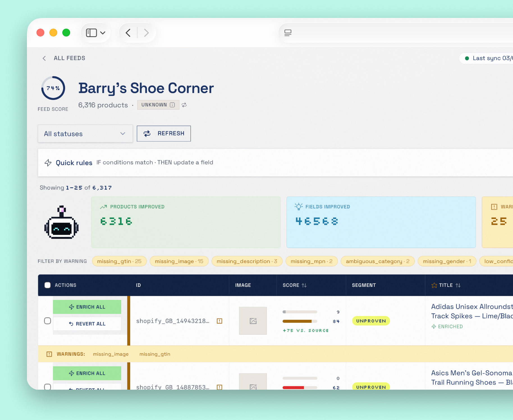
Task: Click the warning icon on the warnings card
Action: click(494, 207)
